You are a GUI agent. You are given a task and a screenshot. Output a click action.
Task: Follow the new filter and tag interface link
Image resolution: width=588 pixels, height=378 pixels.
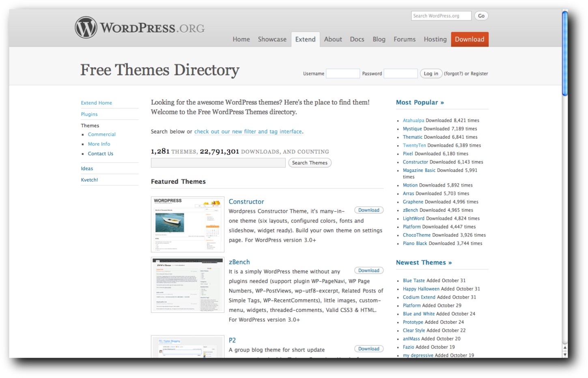pos(248,131)
